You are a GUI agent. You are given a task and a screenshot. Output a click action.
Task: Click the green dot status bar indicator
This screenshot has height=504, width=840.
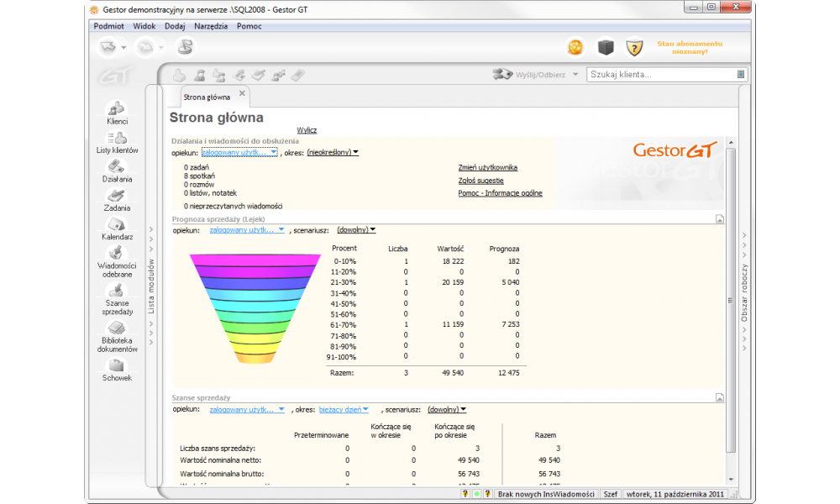[476, 494]
